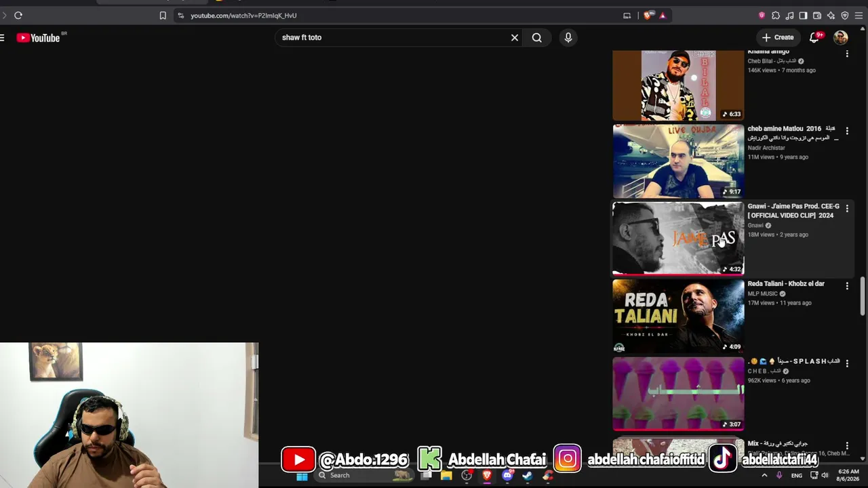Open the Brave Wallet icon
The width and height of the screenshot is (868, 488).
(x=817, y=16)
